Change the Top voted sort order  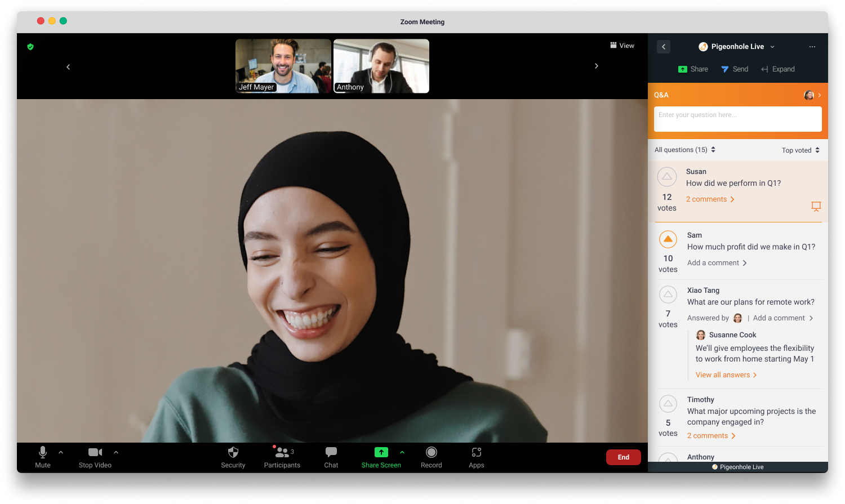click(x=800, y=150)
